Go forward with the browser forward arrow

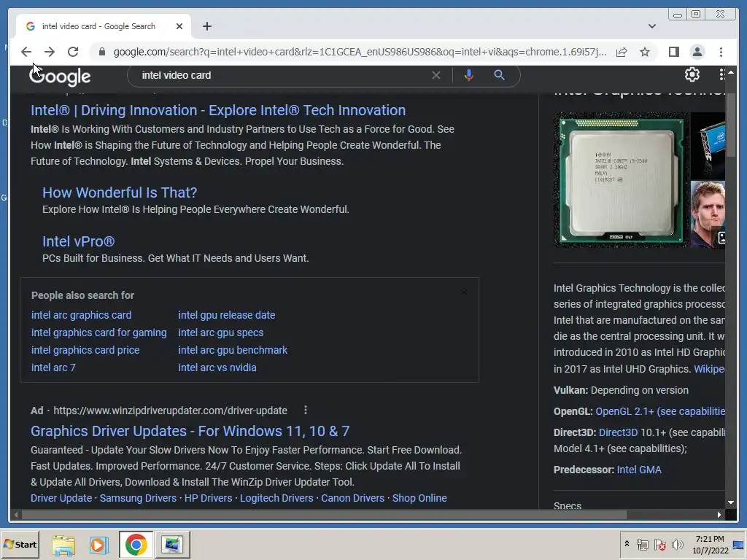tap(50, 52)
